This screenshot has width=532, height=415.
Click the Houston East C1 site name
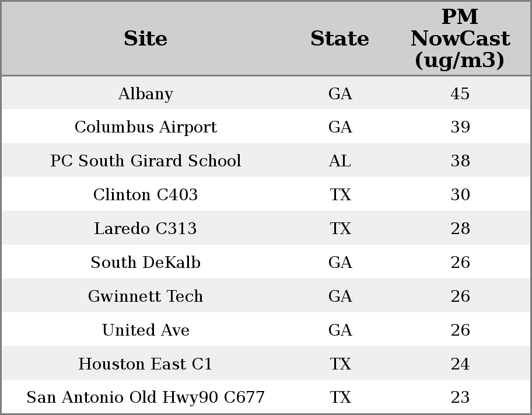(x=145, y=364)
